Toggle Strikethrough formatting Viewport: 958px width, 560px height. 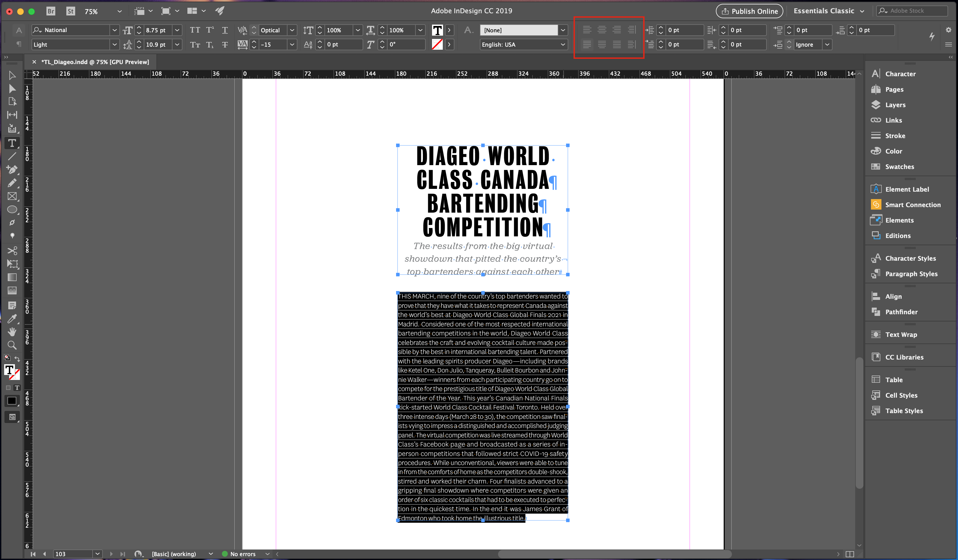pos(225,44)
